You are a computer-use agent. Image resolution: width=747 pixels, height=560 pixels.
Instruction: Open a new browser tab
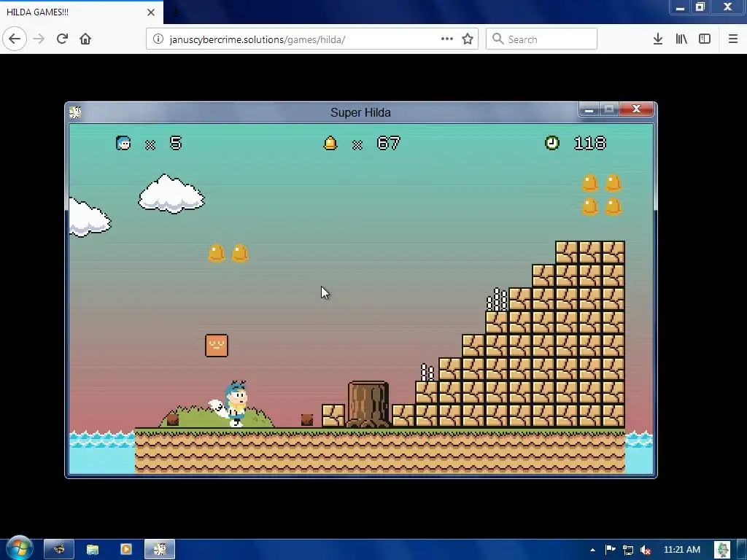(176, 12)
